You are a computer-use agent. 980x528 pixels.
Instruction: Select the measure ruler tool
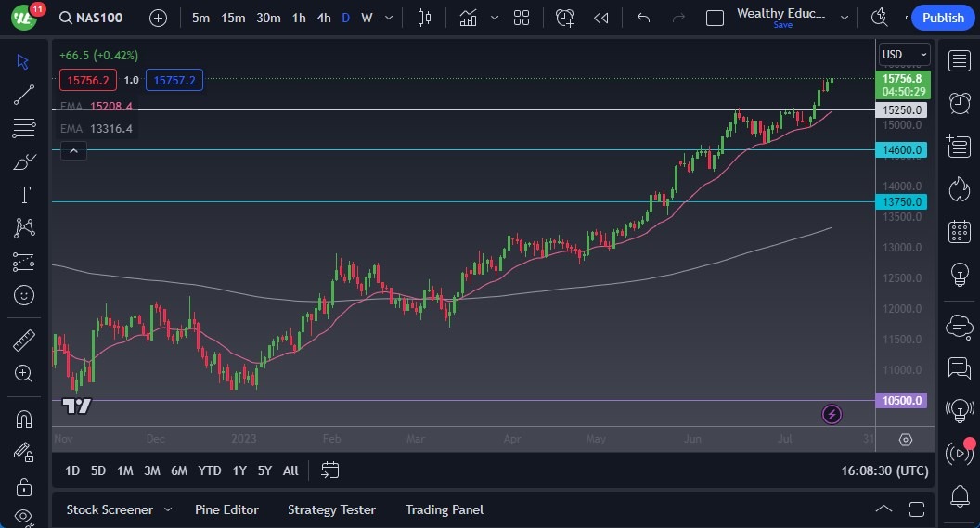[24, 341]
